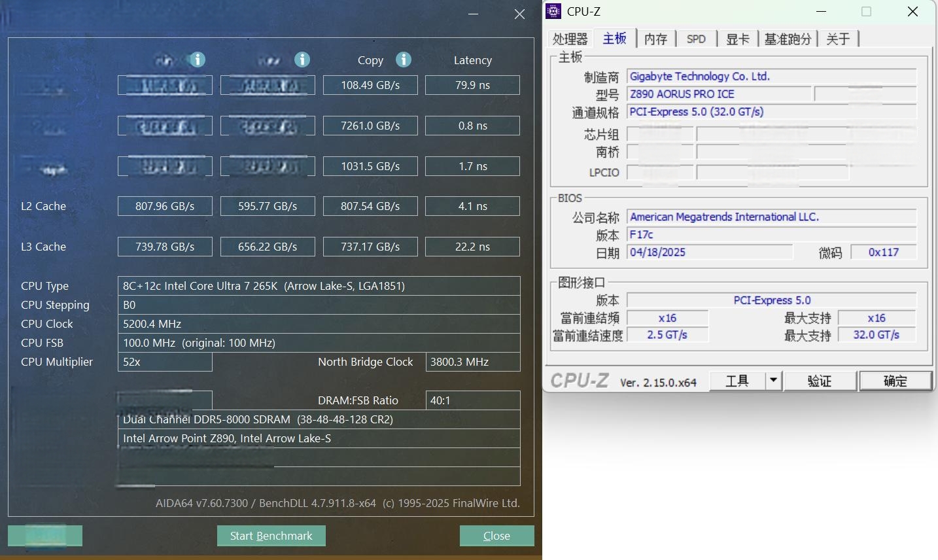Click the manufacturer field Gigabyte Technology Co. Ltd.

pyautogui.click(x=772, y=77)
